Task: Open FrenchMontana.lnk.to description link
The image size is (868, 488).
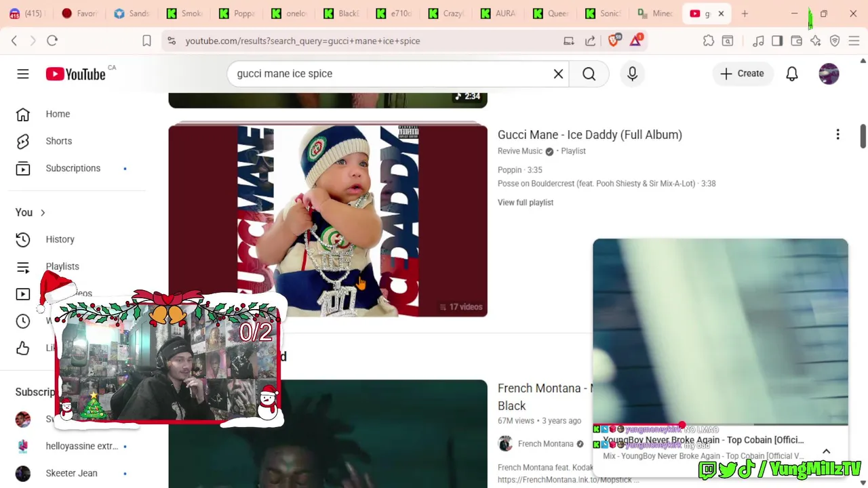Action: (568, 479)
